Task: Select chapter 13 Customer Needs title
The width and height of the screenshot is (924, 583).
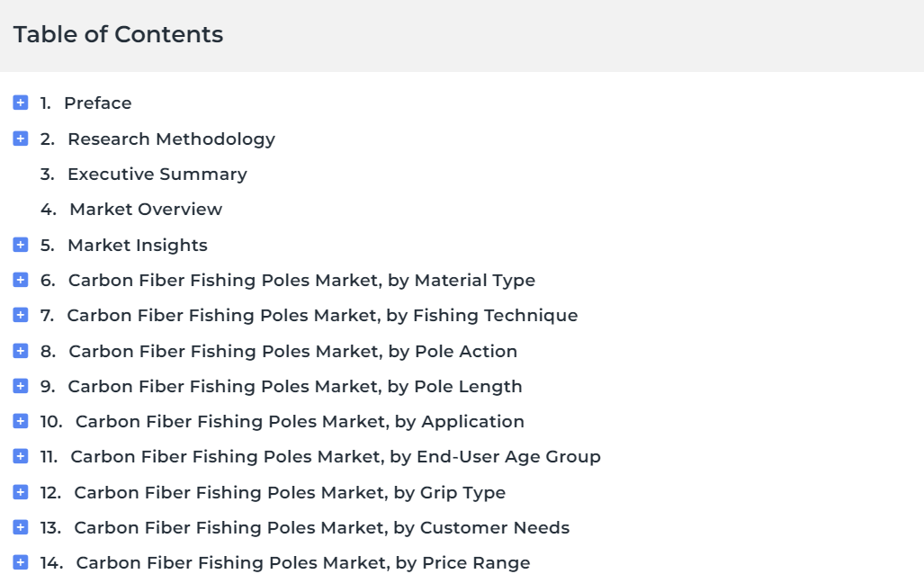Action: click(322, 527)
